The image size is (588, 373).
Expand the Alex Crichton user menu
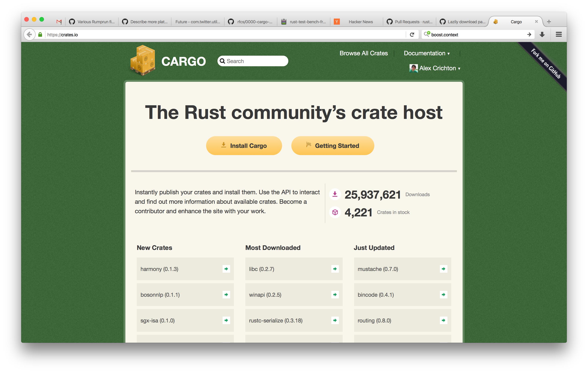pyautogui.click(x=435, y=68)
